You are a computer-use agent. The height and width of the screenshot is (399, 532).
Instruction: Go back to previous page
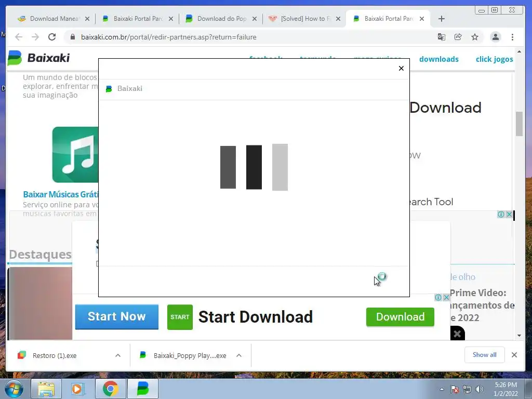click(x=19, y=37)
